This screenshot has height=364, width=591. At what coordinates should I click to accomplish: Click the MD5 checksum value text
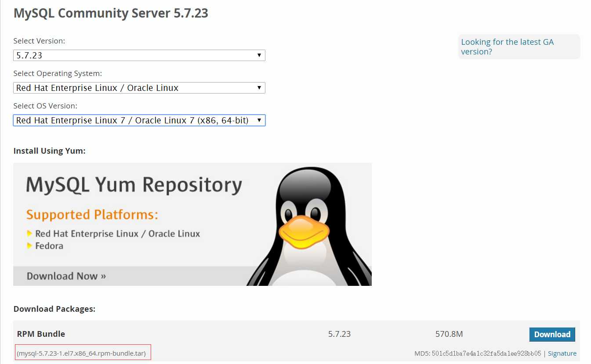coord(486,353)
